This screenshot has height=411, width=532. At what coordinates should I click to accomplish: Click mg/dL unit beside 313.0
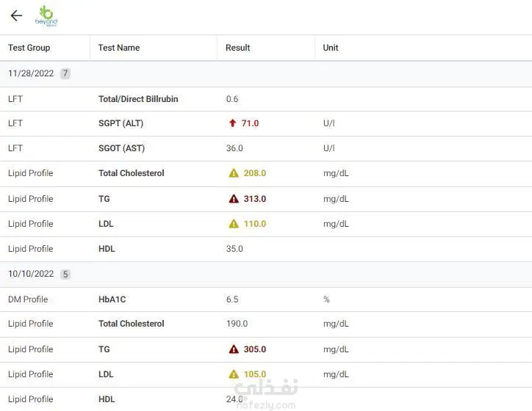pos(336,199)
